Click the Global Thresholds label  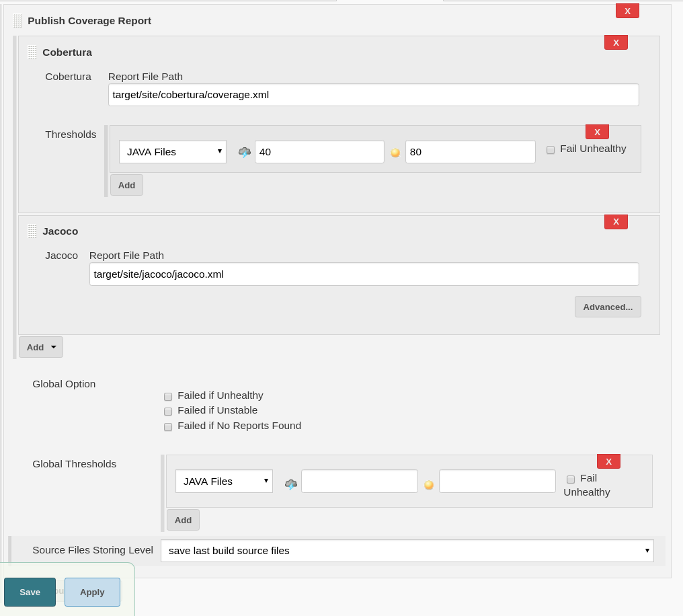click(x=75, y=464)
